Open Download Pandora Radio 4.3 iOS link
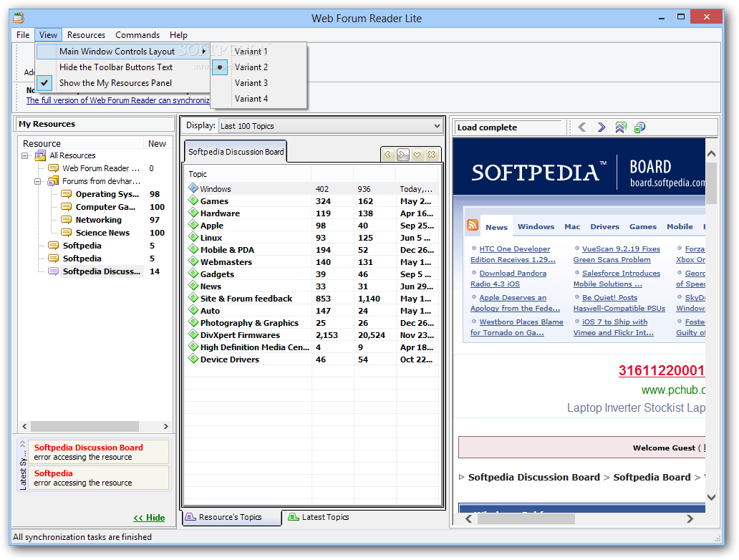 pos(508,279)
